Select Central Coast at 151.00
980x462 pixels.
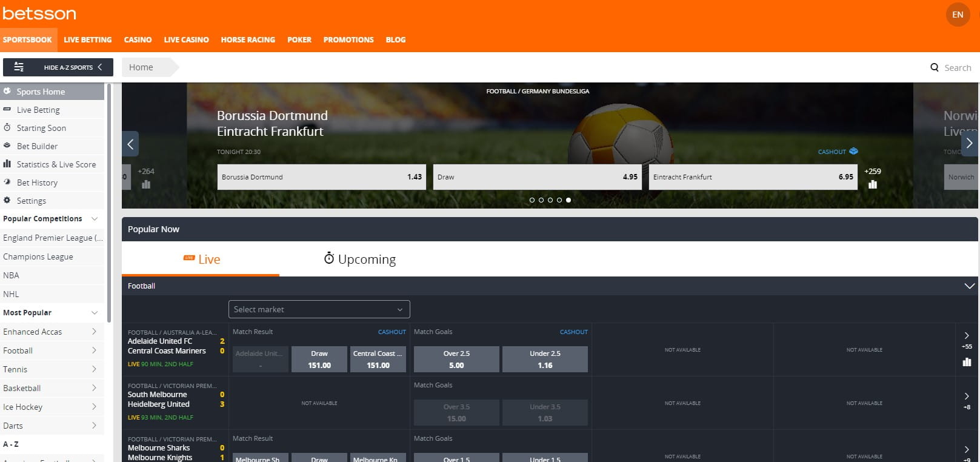[378, 359]
